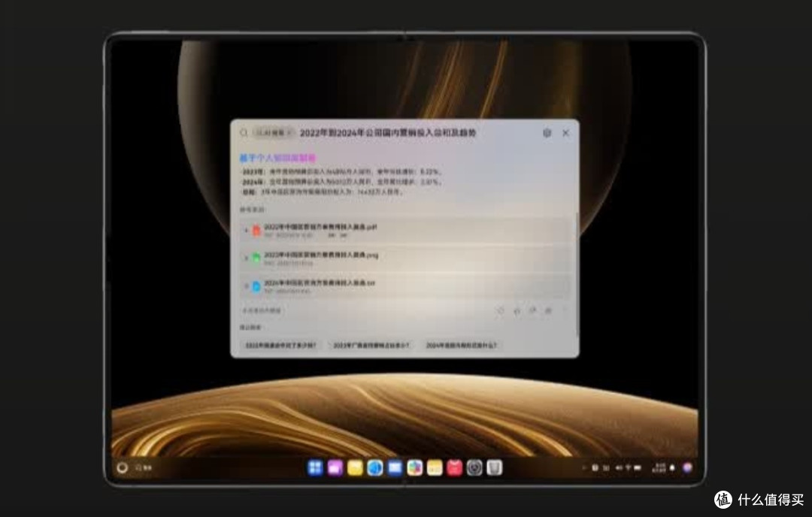The width and height of the screenshot is (812, 517).
Task: Click the volume icon in system tray
Action: (x=618, y=467)
